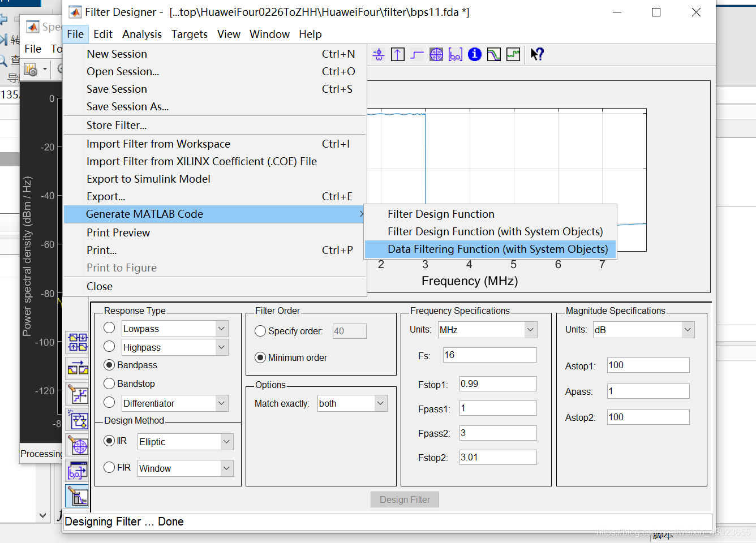
Task: Choose Import Filter from Workspace
Action: pyautogui.click(x=215, y=144)
